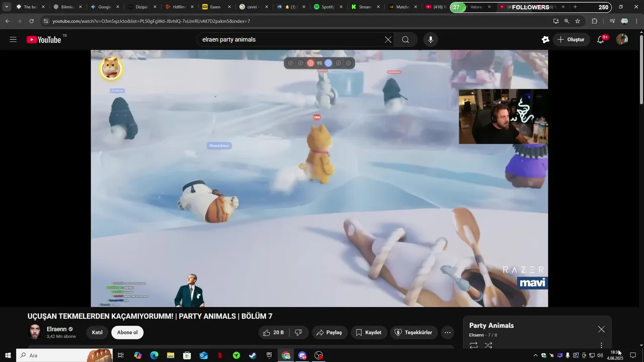Close the Party Animals playlist panel
This screenshot has height=362, width=644.
pyautogui.click(x=601, y=329)
